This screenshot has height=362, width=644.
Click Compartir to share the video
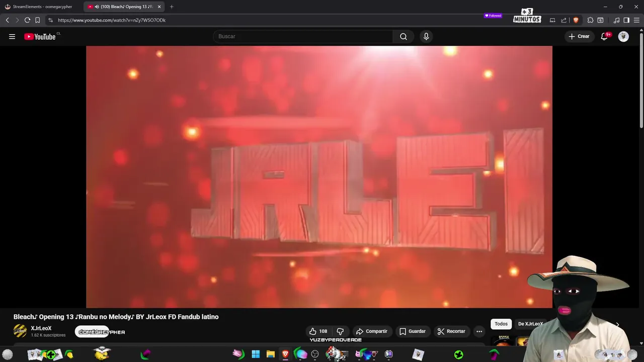[372, 331]
